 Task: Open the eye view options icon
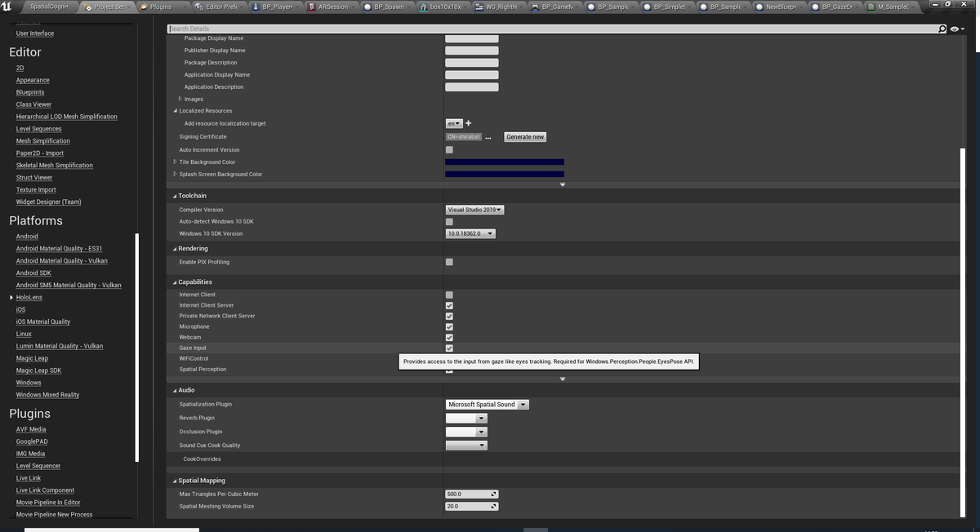point(956,29)
